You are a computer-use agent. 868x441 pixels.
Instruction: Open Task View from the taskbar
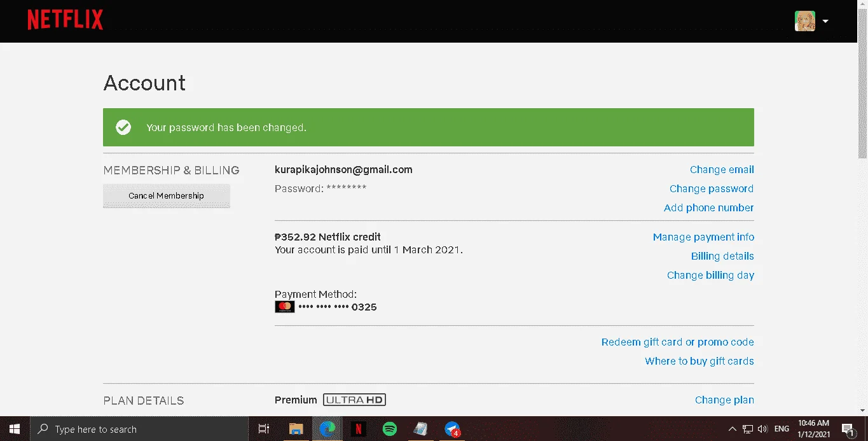(264, 429)
